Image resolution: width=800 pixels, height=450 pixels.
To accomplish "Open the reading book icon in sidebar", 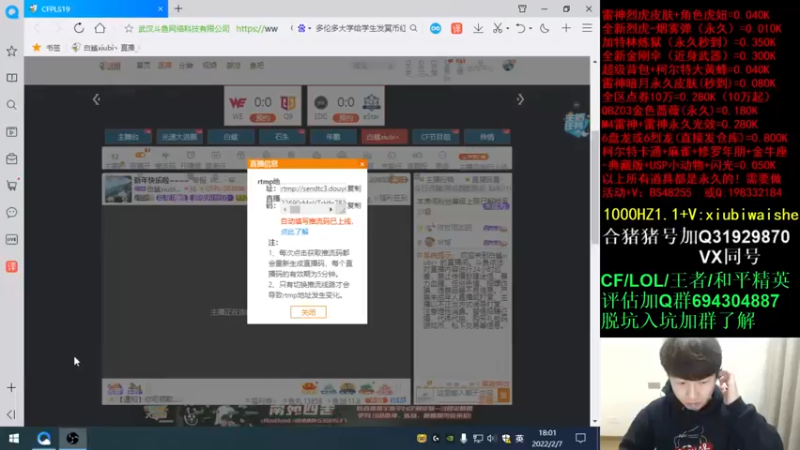I will [x=11, y=78].
